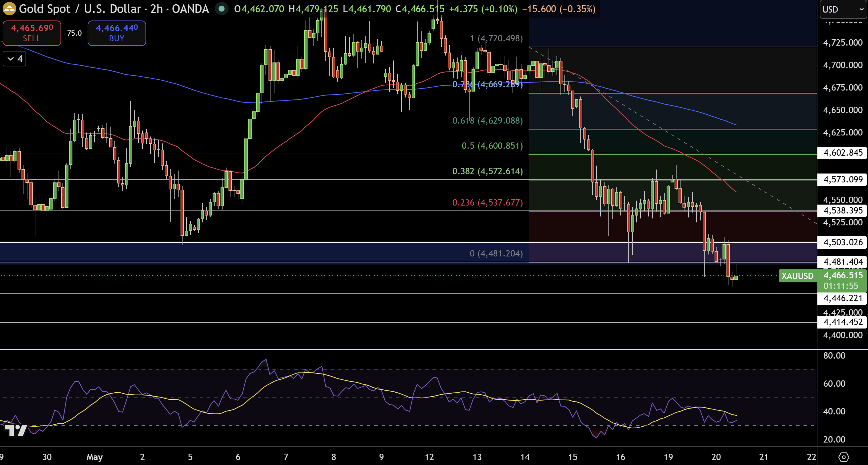Select the 4,538.395 price level label
Image resolution: width=868 pixels, height=465 pixels.
pos(843,211)
